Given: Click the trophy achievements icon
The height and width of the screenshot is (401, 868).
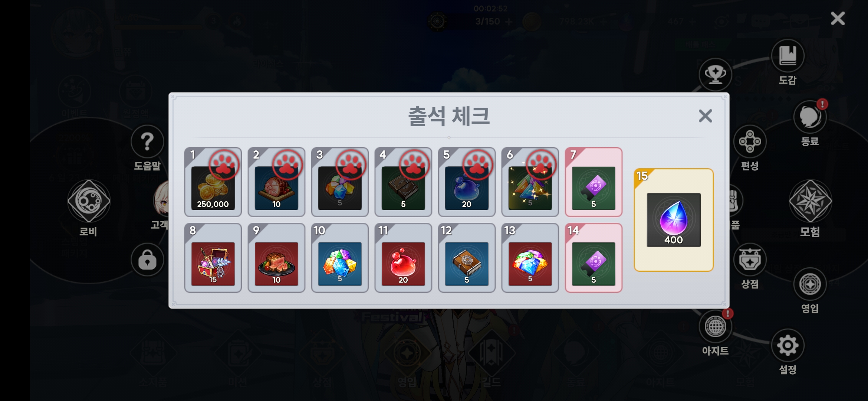Looking at the screenshot, I should pyautogui.click(x=715, y=75).
